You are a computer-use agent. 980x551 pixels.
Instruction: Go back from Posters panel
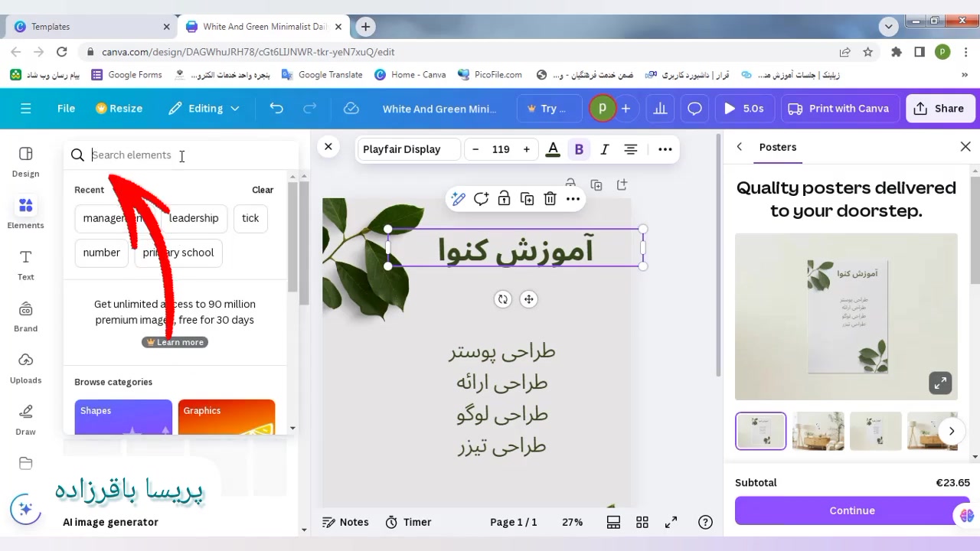pos(740,147)
